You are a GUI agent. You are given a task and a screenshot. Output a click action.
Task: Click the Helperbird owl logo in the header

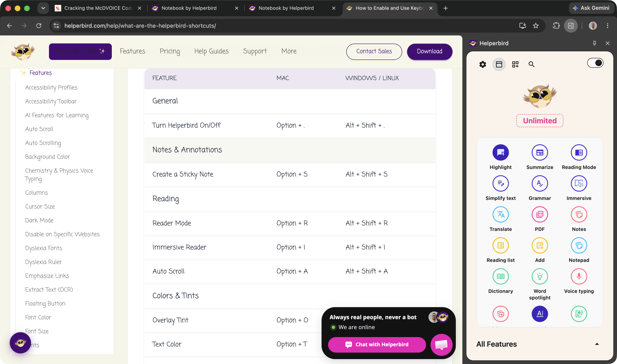coord(23,52)
